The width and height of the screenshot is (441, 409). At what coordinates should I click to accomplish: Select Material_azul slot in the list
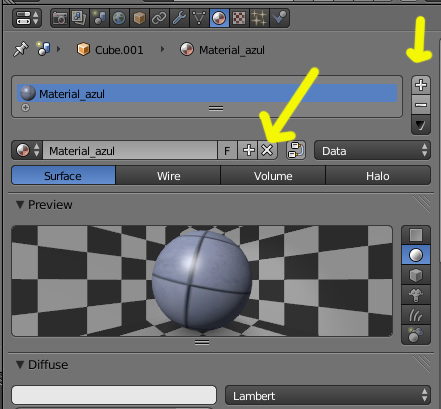[x=207, y=93]
